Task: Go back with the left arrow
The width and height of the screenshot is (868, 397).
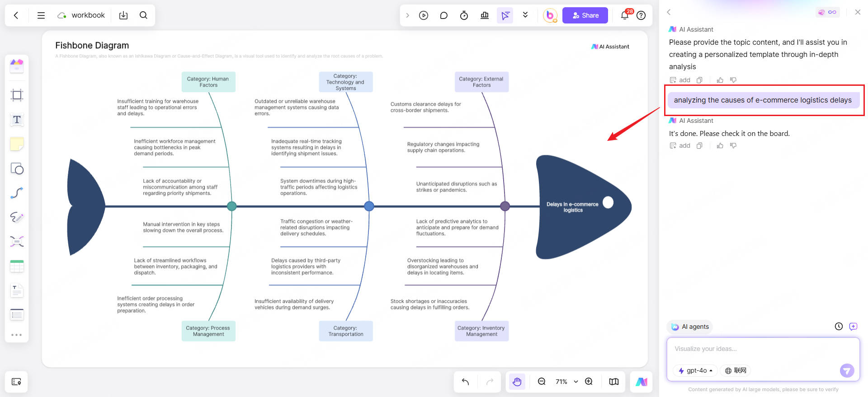Action: pos(16,15)
